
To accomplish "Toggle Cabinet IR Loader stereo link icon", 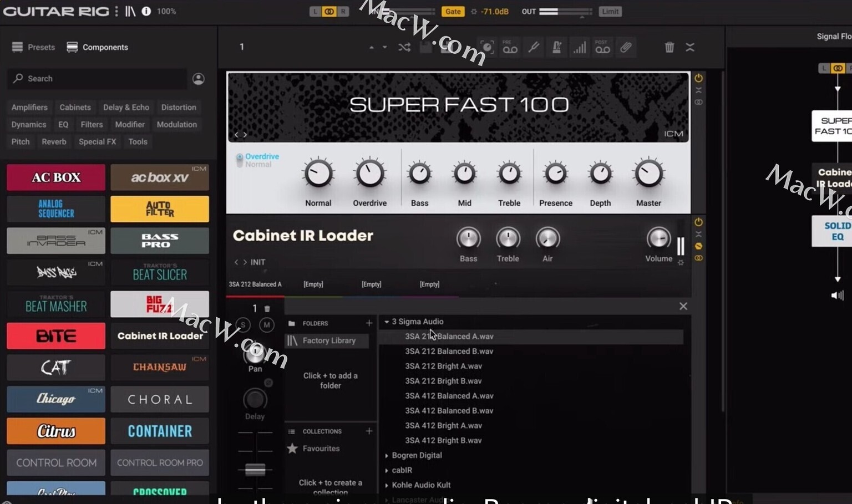I will [698, 258].
